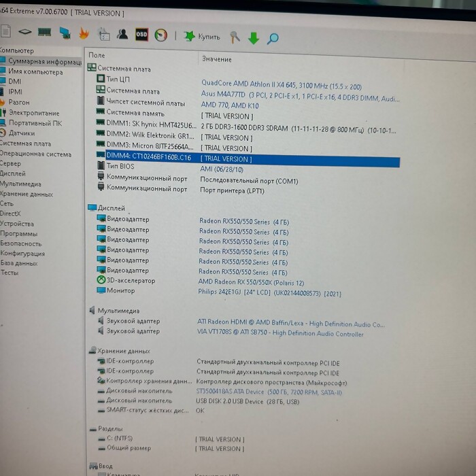Open ATI Radeon HDMI audio link
This screenshot has width=476, height=476.
[291, 323]
